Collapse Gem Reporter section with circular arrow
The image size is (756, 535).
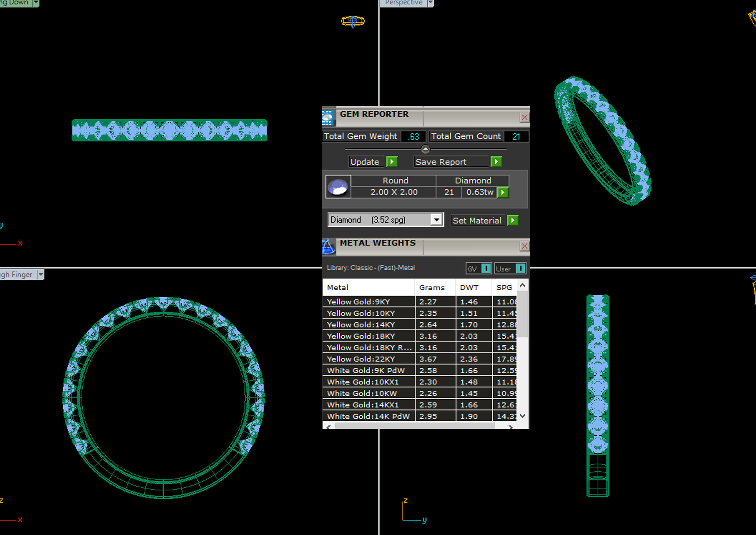(x=426, y=149)
